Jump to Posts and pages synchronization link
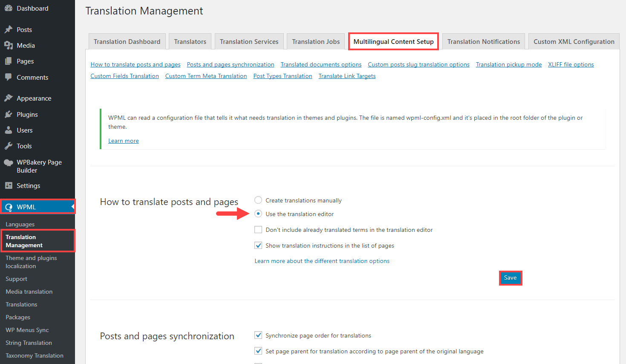 231,64
